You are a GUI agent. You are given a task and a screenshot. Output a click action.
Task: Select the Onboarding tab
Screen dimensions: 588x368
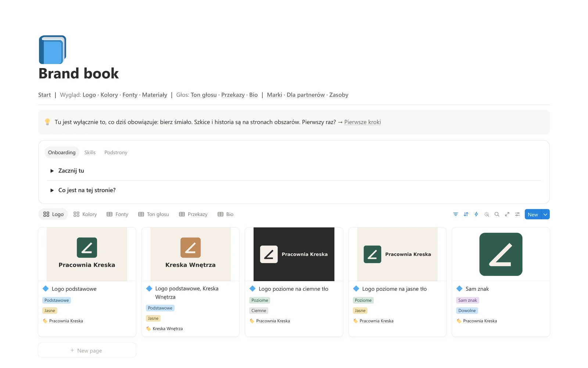coord(62,152)
